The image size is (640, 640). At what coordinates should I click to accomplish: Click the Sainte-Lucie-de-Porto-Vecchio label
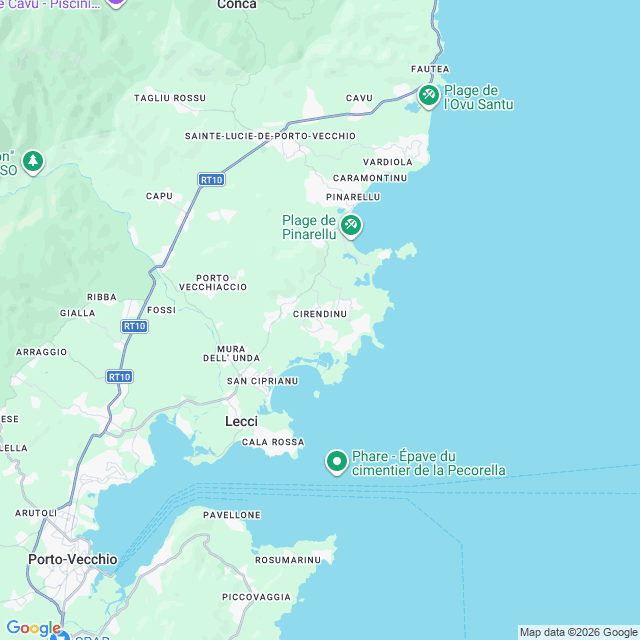(270, 136)
